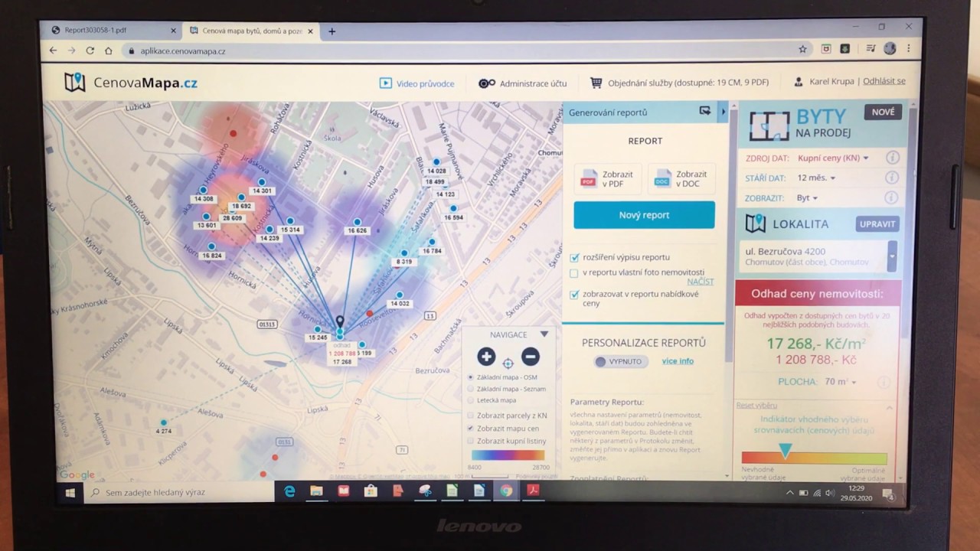Toggle Zobrazit mapu cen checkbox
The width and height of the screenshot is (980, 551).
point(470,429)
